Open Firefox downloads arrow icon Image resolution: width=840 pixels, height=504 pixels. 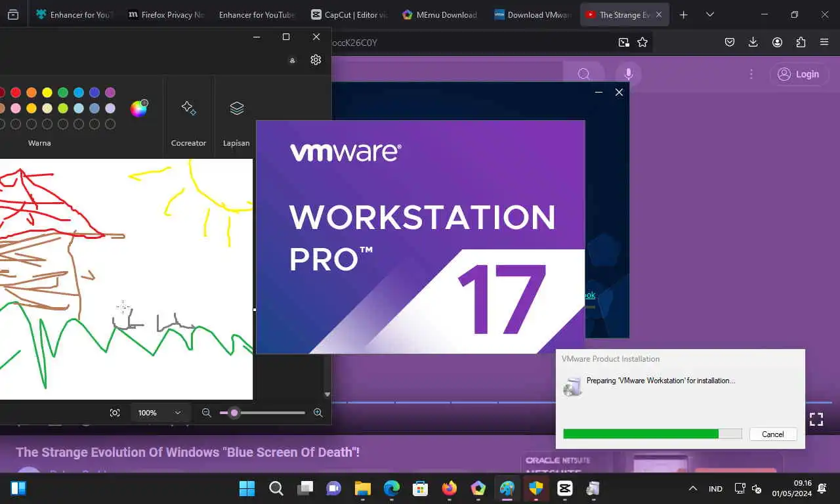pyautogui.click(x=753, y=42)
